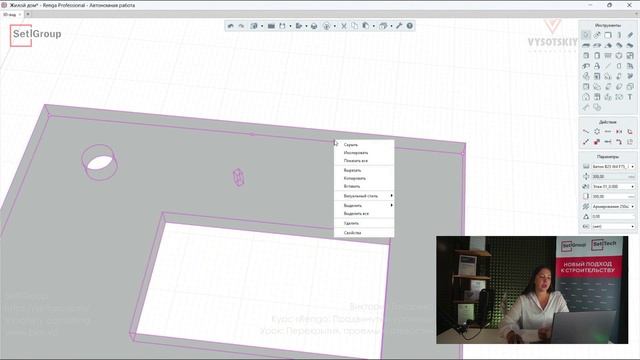This screenshot has height=360, width=640.
Task: Select the round opening in the slab
Action: tap(100, 162)
